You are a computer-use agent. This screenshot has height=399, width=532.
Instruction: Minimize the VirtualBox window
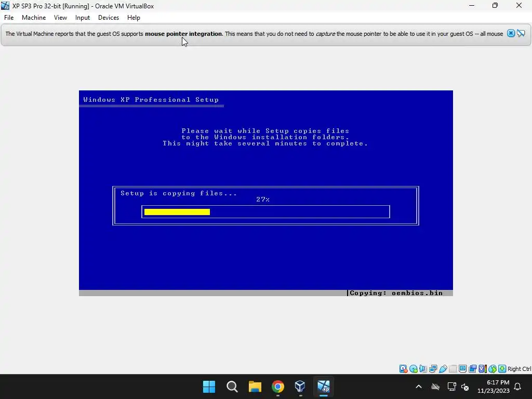(x=472, y=6)
